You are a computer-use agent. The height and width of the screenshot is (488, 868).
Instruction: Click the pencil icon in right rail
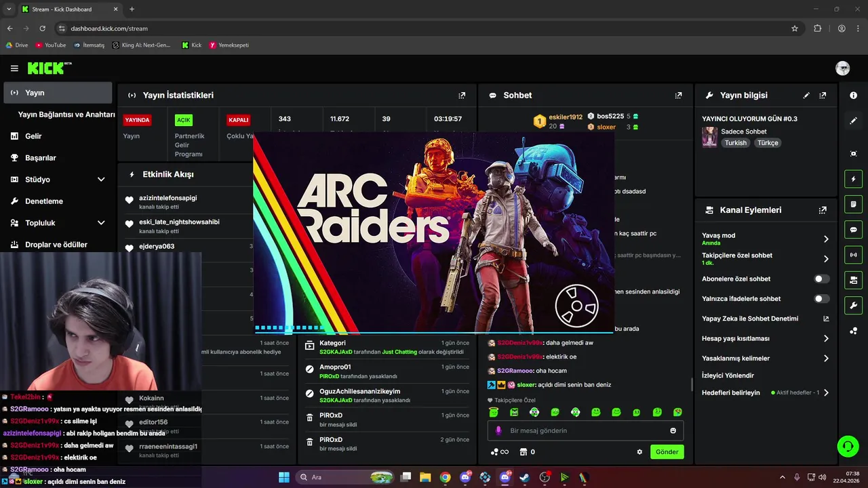pyautogui.click(x=854, y=121)
